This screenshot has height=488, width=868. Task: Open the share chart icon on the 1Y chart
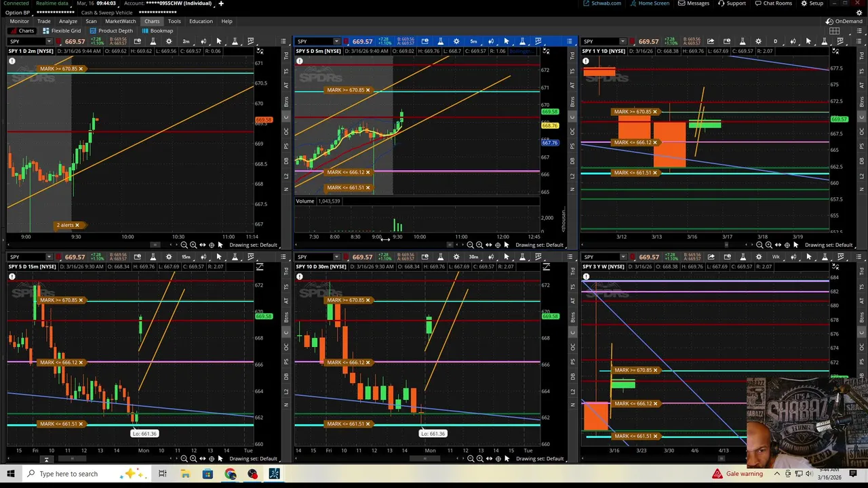(711, 41)
